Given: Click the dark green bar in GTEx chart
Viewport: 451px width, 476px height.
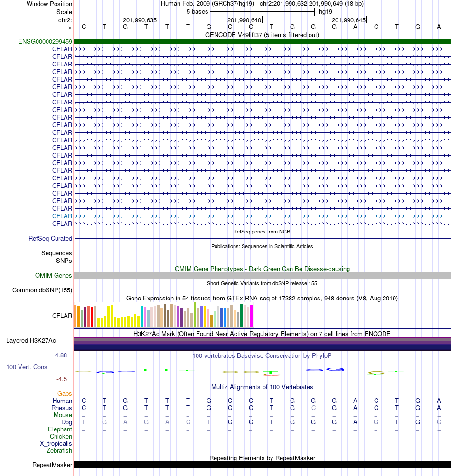Looking at the screenshot, I should [x=242, y=316].
